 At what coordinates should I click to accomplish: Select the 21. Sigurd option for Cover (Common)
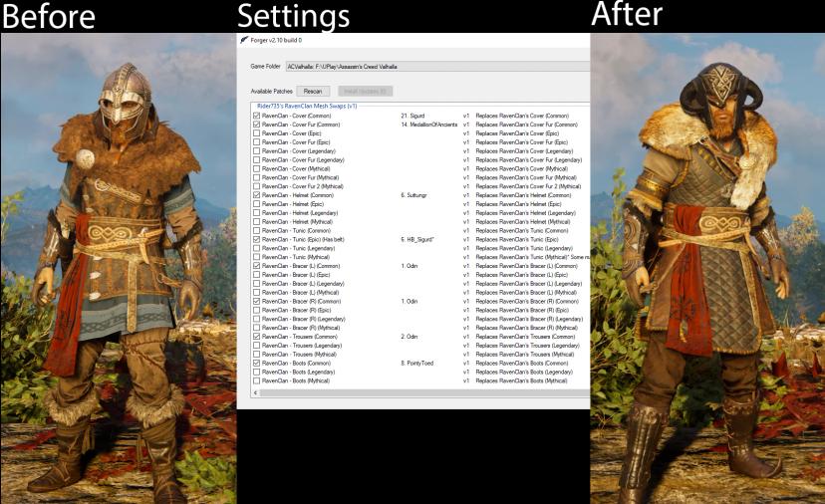coord(412,116)
